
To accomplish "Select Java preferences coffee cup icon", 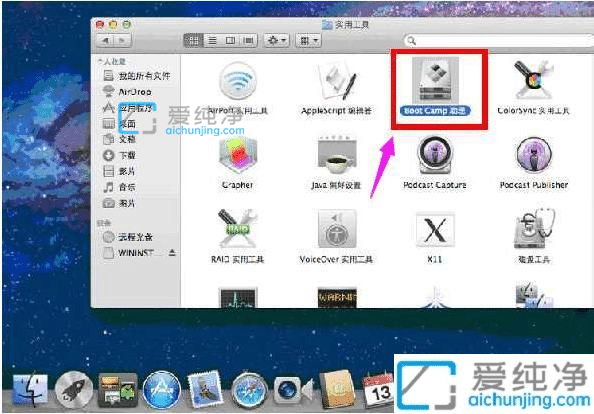I will pyautogui.click(x=336, y=156).
